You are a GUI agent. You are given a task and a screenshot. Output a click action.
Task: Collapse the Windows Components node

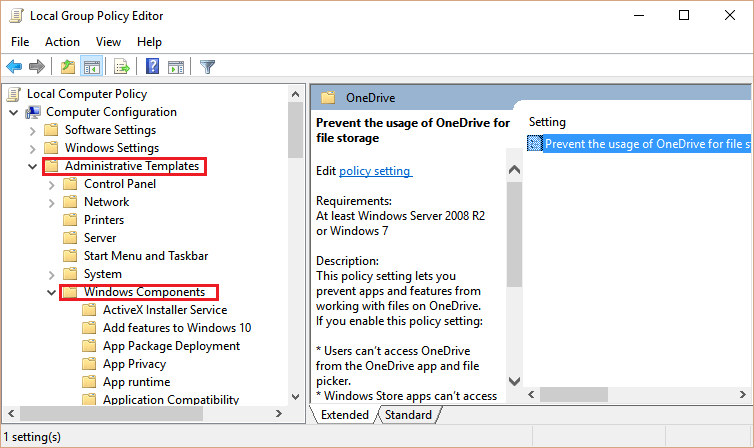pyautogui.click(x=51, y=293)
